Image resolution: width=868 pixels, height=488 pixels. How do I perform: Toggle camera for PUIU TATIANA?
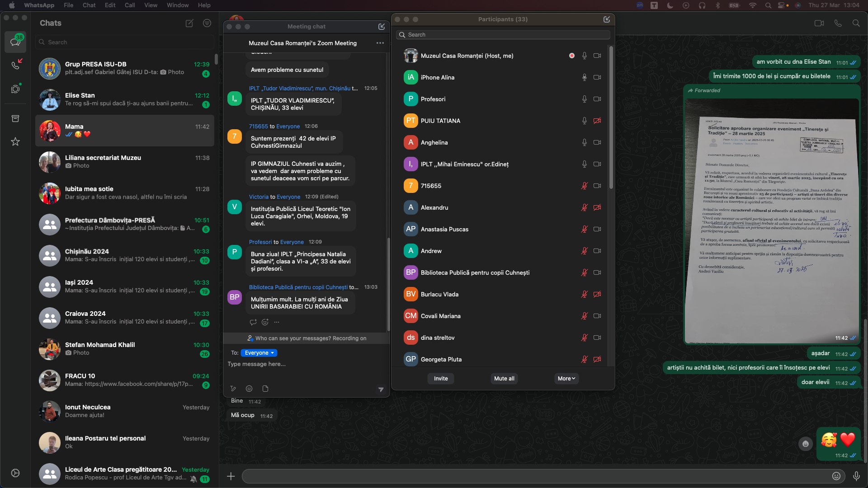tap(597, 121)
